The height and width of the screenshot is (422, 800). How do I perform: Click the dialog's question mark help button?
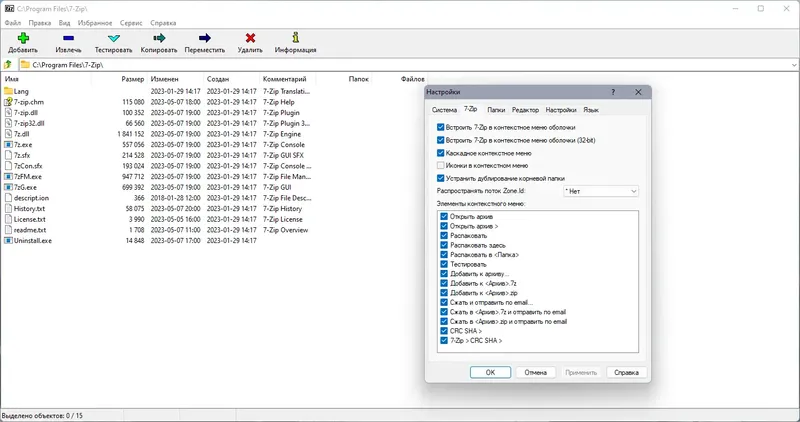[x=613, y=92]
